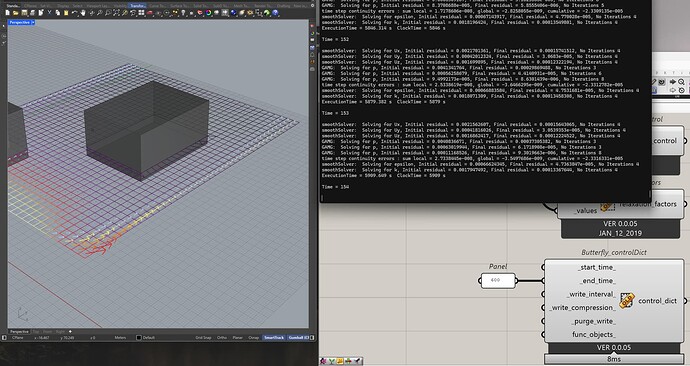Click the Panel title label
690x366 pixels.
498,267
